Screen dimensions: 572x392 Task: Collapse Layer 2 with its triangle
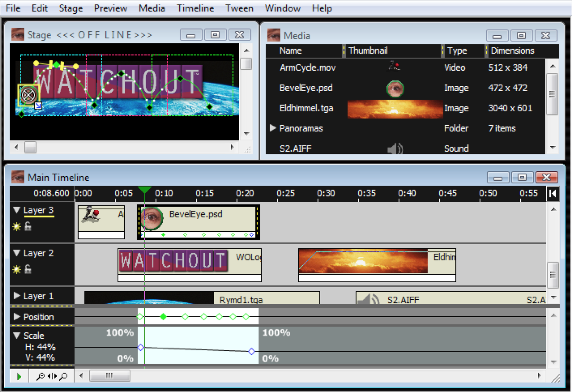point(17,253)
